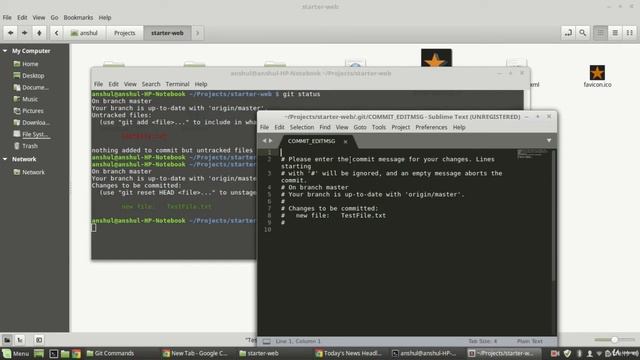
Task: Toggle Sublime side bar status icon
Action: point(267,341)
